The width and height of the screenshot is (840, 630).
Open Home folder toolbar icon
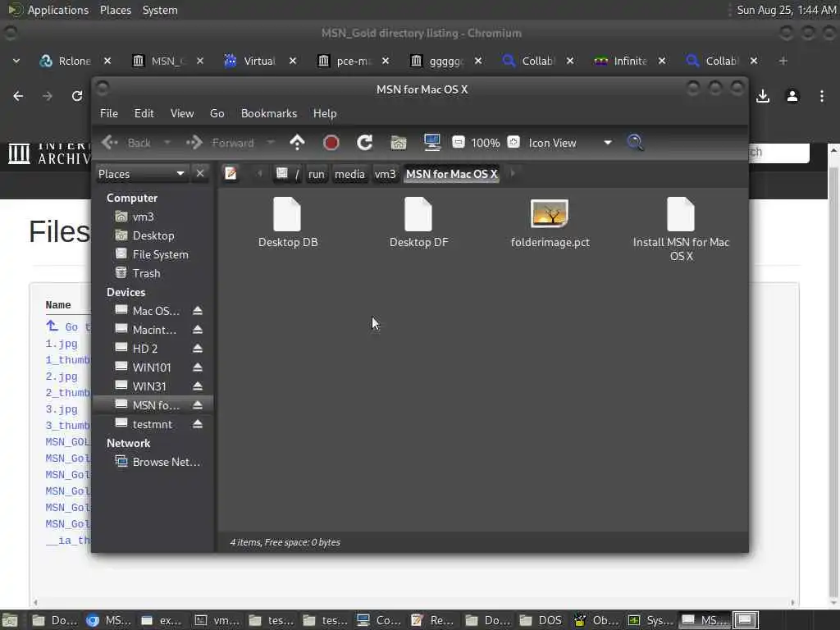pos(399,143)
